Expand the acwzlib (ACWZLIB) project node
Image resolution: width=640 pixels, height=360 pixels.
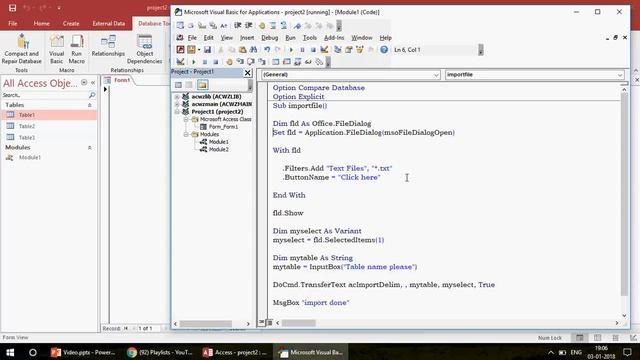coord(177,97)
